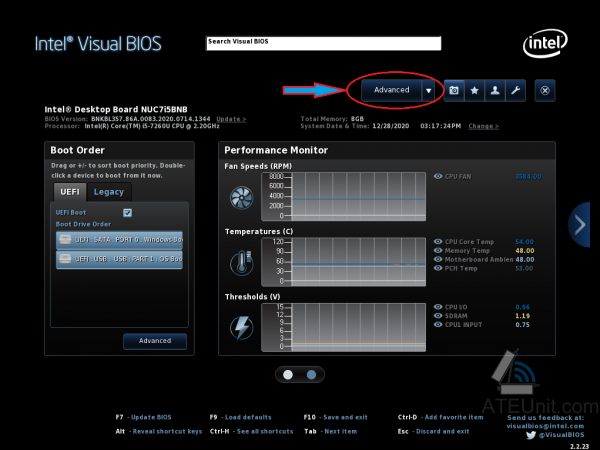The height and width of the screenshot is (450, 600).
Task: Click the Search Visual BIOS field
Action: pos(323,43)
